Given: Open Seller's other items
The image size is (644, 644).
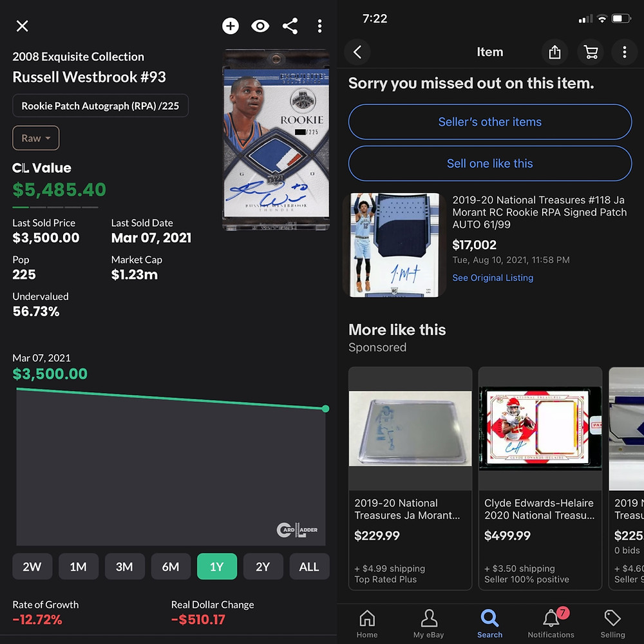Looking at the screenshot, I should tap(490, 122).
